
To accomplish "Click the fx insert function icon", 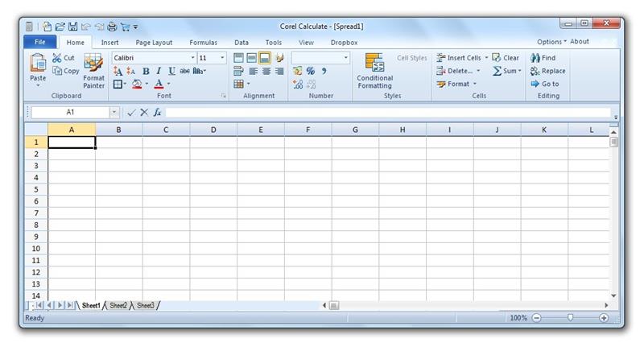I will 158,113.
